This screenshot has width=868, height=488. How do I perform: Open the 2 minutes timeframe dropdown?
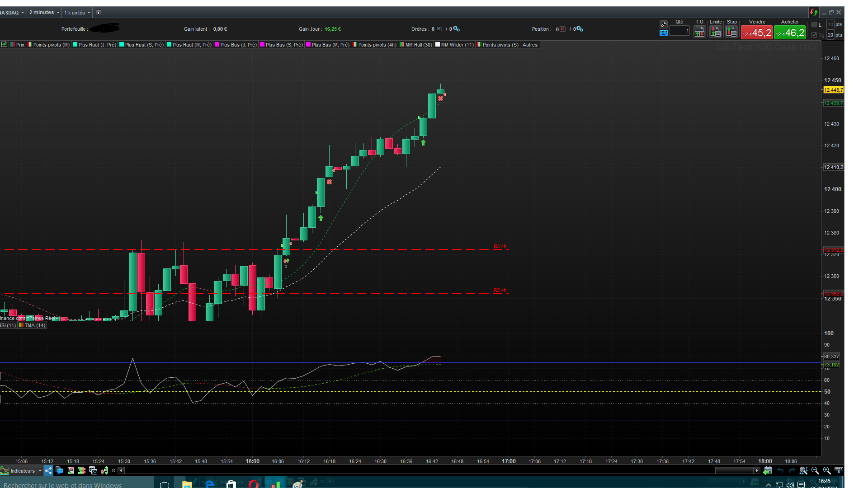(x=44, y=13)
